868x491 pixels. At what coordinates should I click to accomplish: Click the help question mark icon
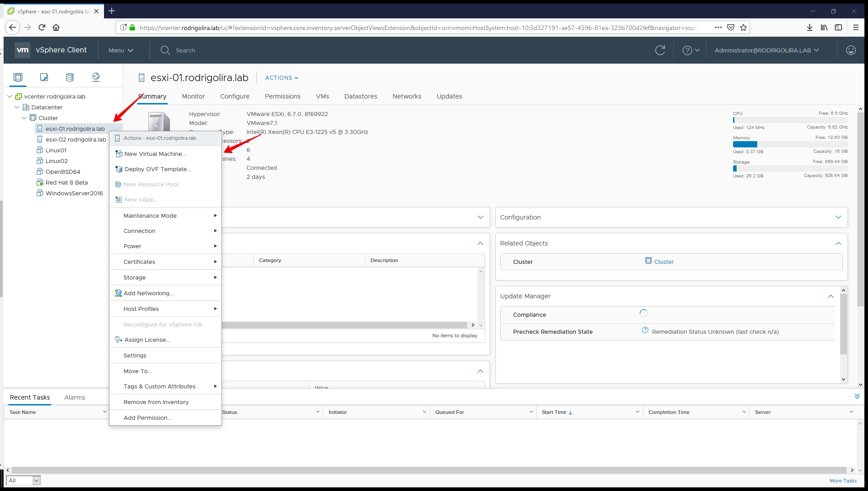pyautogui.click(x=687, y=50)
